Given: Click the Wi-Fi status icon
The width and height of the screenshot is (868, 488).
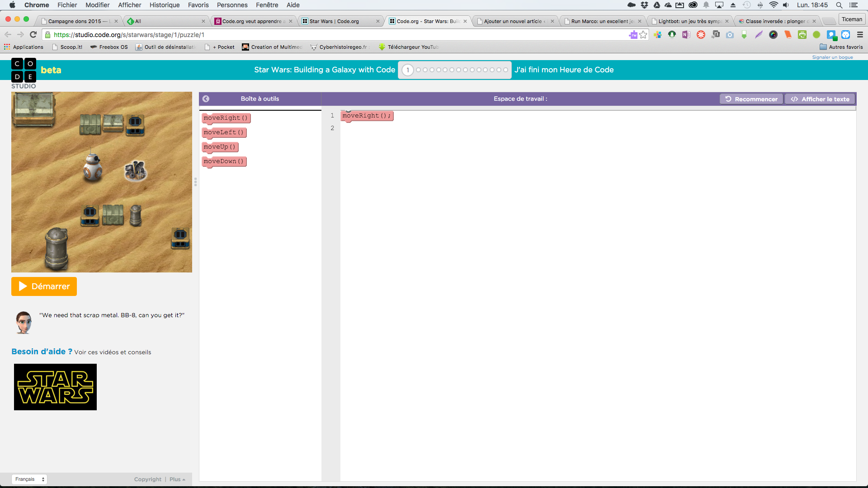Looking at the screenshot, I should 774,5.
